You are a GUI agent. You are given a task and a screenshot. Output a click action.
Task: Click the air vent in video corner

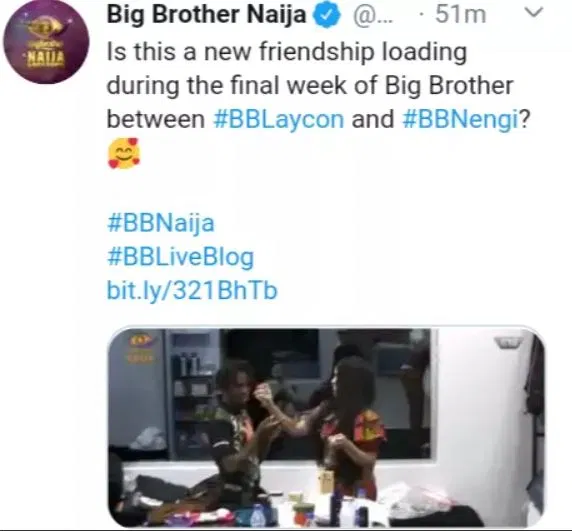pos(509,343)
